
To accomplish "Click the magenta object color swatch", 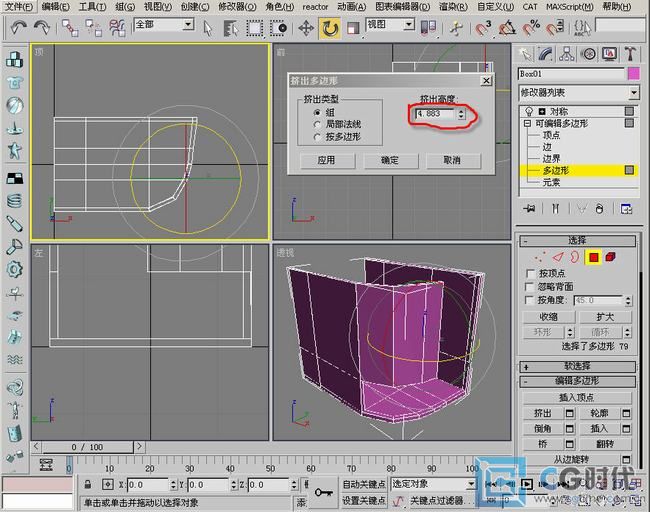I will (x=634, y=74).
